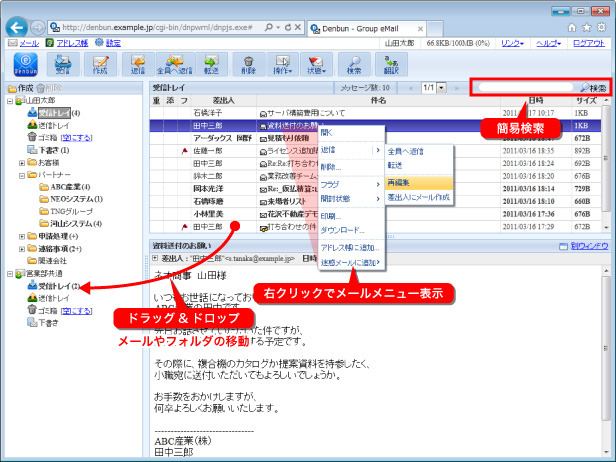
Task: Collapse the 山田太郎 account tree
Action: (10, 101)
